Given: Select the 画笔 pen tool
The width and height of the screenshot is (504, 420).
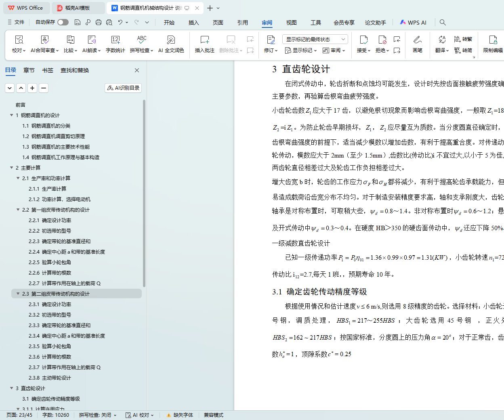Looking at the screenshot, I should click(x=418, y=44).
